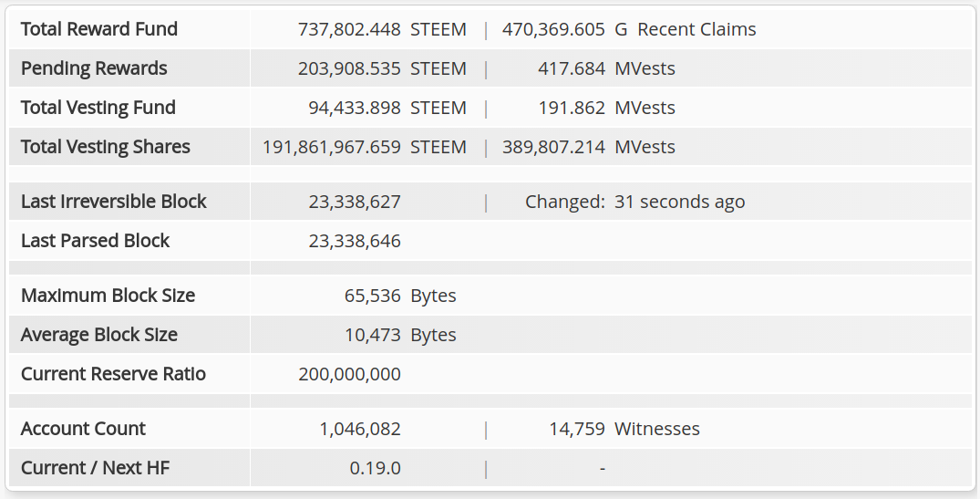Select the 203,908.535 STEEM pending value

coord(382,68)
